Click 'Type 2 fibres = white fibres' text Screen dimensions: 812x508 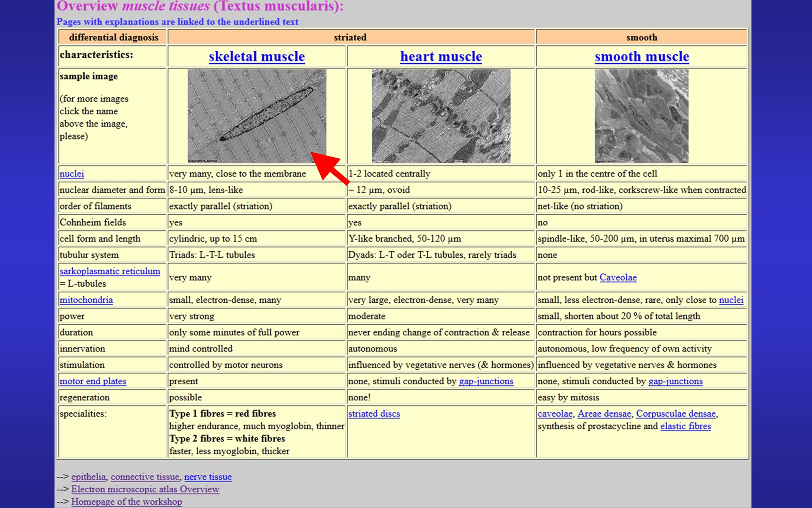227,439
